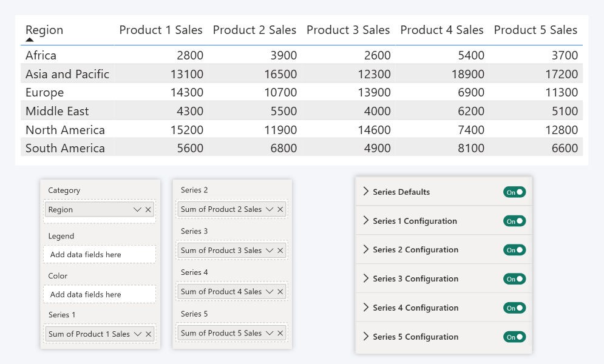The image size is (604, 364).
Task: Remove Sum of Product 2 Sales field
Action: pos(280,209)
